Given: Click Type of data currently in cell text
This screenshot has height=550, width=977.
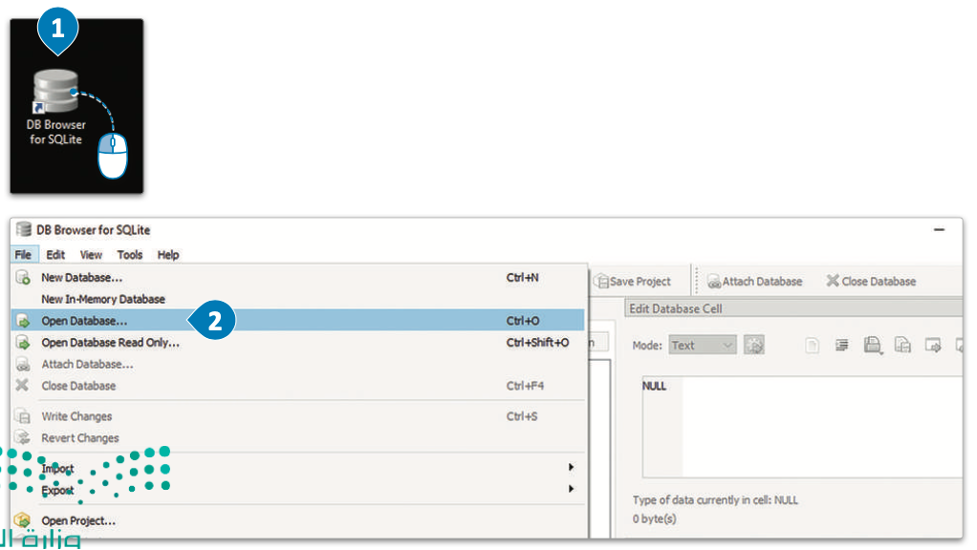Looking at the screenshot, I should click(715, 500).
